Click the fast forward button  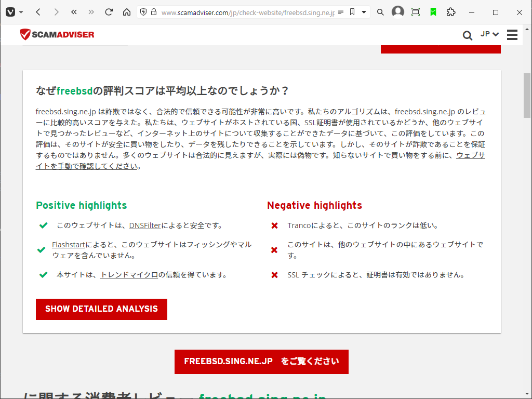click(x=91, y=12)
